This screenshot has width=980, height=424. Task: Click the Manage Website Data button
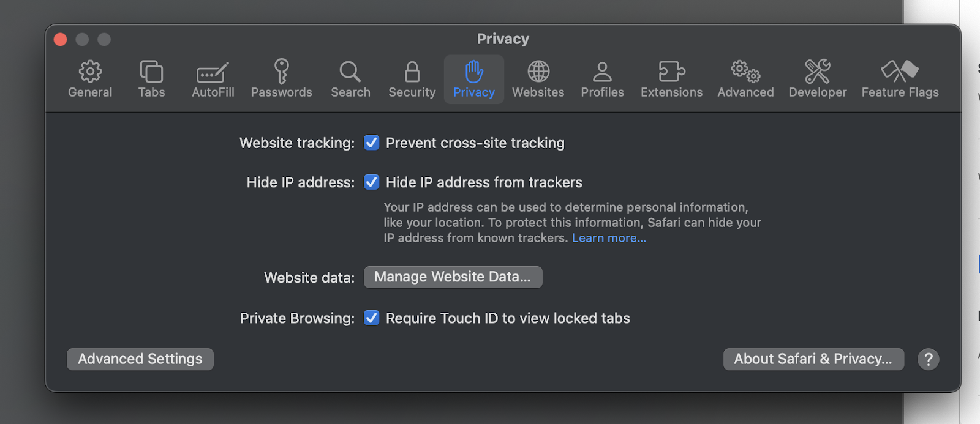click(x=453, y=277)
